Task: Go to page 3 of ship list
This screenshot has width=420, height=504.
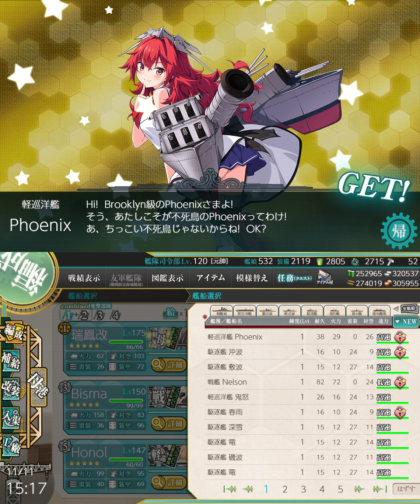Action: 303,489
